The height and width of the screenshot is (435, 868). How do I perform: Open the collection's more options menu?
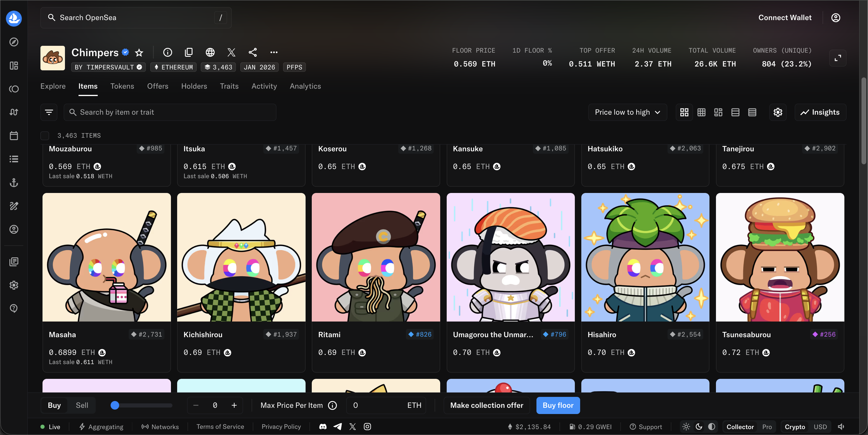pyautogui.click(x=274, y=52)
